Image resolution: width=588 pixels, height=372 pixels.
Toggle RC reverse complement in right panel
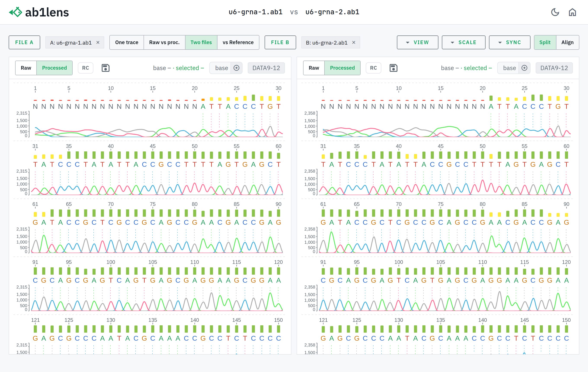[x=373, y=68]
